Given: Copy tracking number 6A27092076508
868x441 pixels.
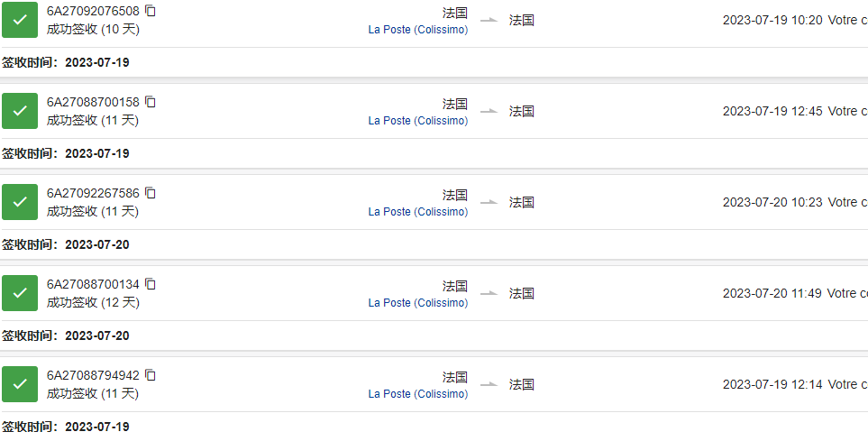Looking at the screenshot, I should (151, 11).
